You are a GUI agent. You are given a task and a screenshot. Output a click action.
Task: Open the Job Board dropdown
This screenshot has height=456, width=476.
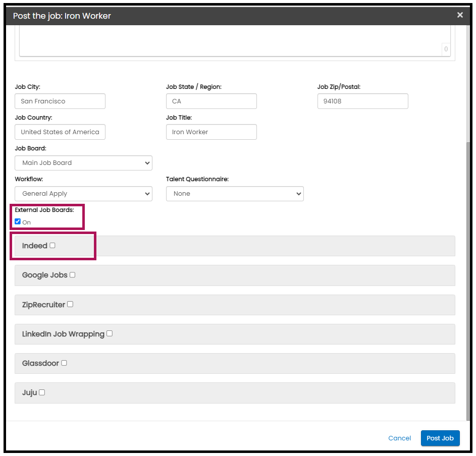83,163
